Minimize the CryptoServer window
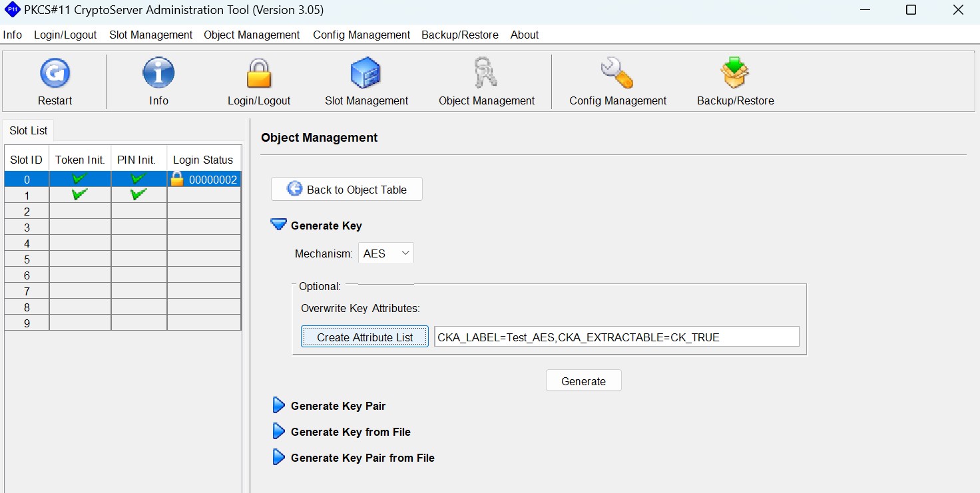 [865, 11]
